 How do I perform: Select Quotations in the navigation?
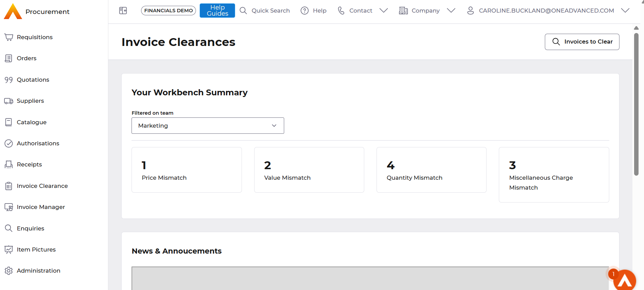pos(33,80)
